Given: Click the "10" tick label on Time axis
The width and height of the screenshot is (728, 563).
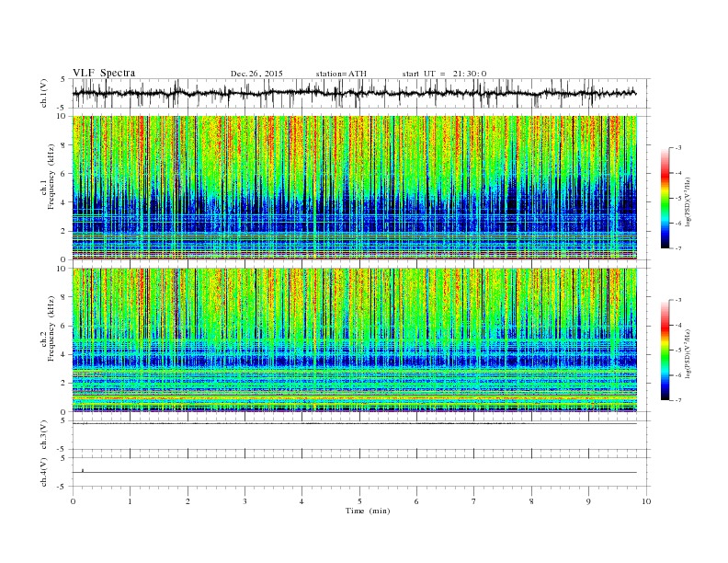Looking at the screenshot, I should click(646, 501).
